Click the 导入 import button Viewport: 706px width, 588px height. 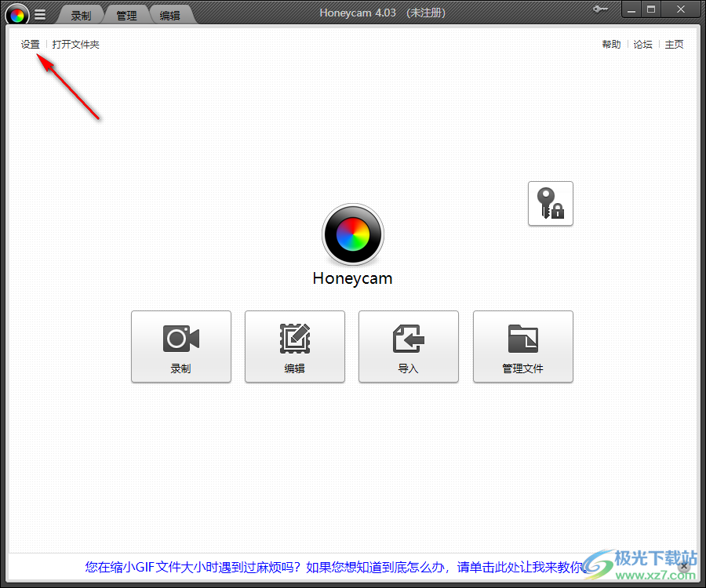point(409,347)
